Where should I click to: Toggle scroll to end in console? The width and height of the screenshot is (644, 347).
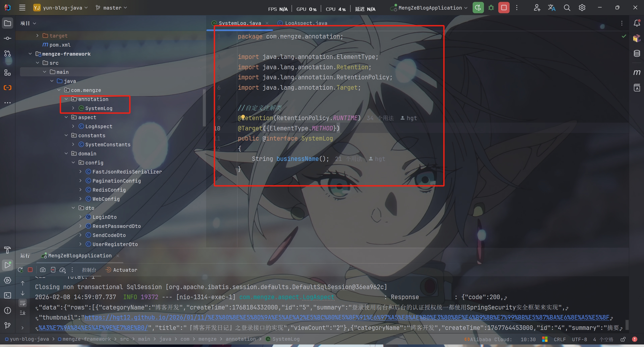click(x=23, y=313)
